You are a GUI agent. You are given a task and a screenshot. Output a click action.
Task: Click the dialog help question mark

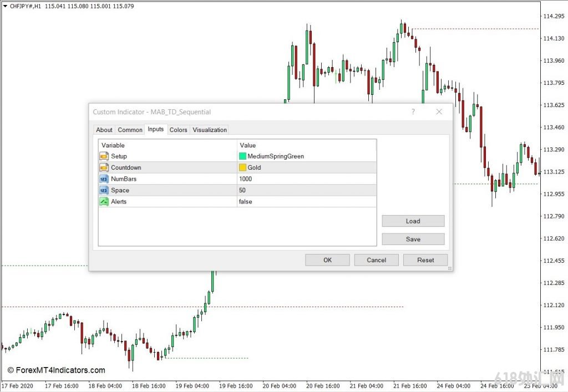pyautogui.click(x=413, y=112)
